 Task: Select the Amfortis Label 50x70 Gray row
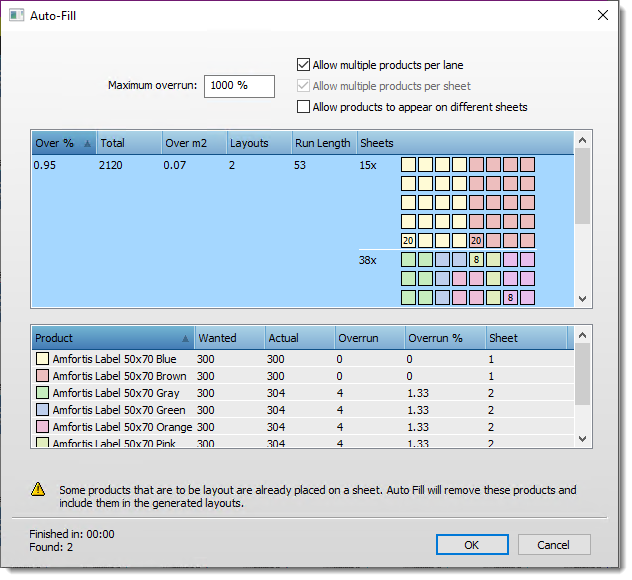point(303,393)
